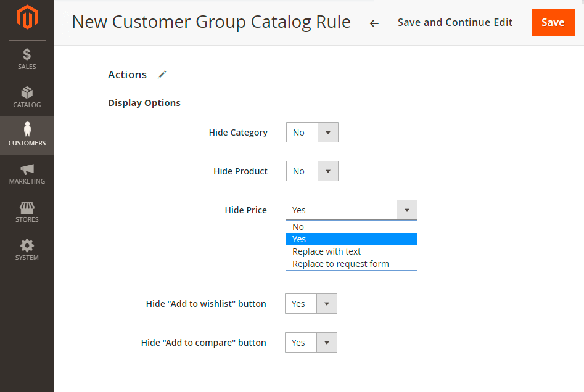Click Save and Continue Edit
The height and width of the screenshot is (392, 584).
point(455,22)
